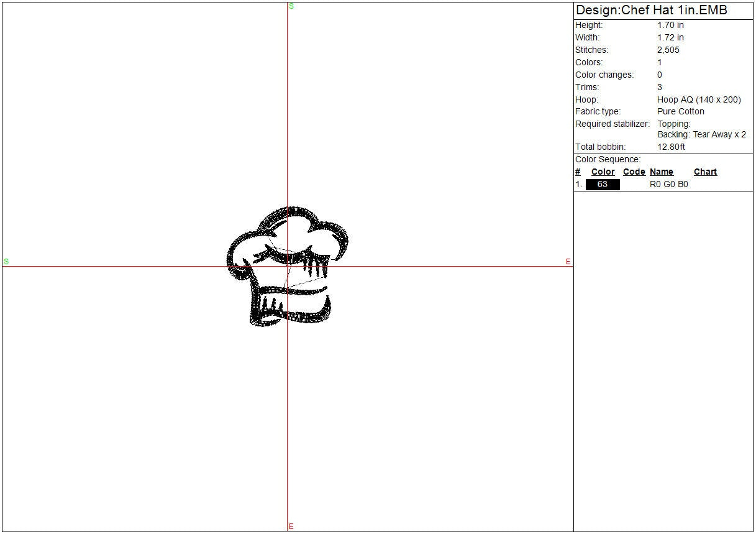The image size is (756, 534).
Task: Click the Hoop AQ (140 x 200) value
Action: click(x=699, y=99)
